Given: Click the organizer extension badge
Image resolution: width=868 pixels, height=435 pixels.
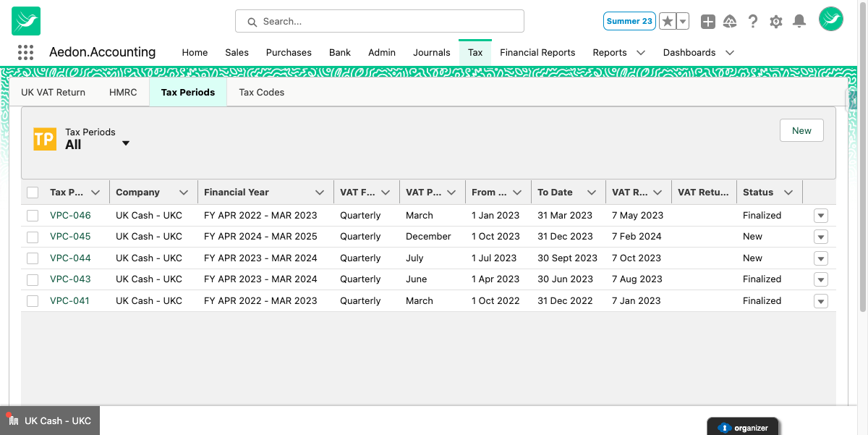Looking at the screenshot, I should coord(743,427).
